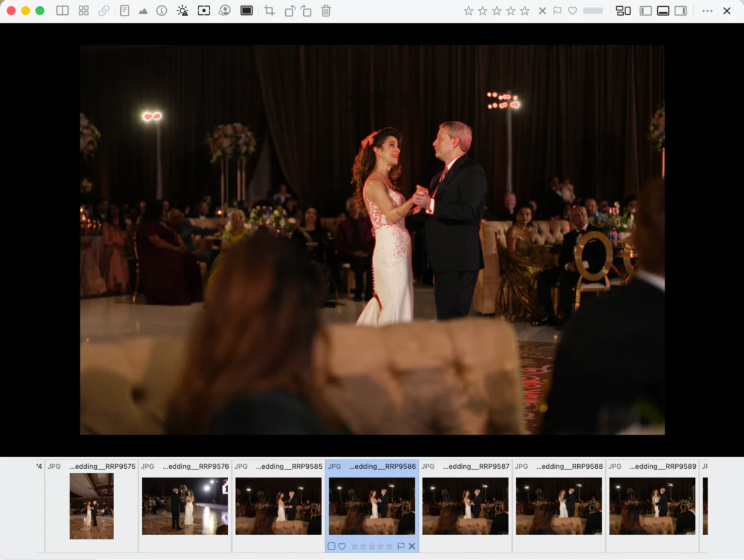Open the three-dots more options menu
The width and height of the screenshot is (744, 560).
click(707, 11)
